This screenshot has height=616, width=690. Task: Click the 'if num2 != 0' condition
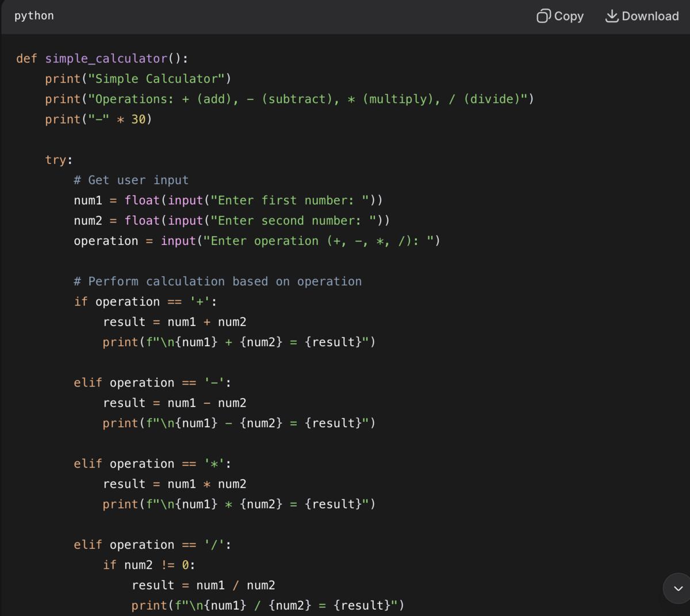pyautogui.click(x=149, y=565)
